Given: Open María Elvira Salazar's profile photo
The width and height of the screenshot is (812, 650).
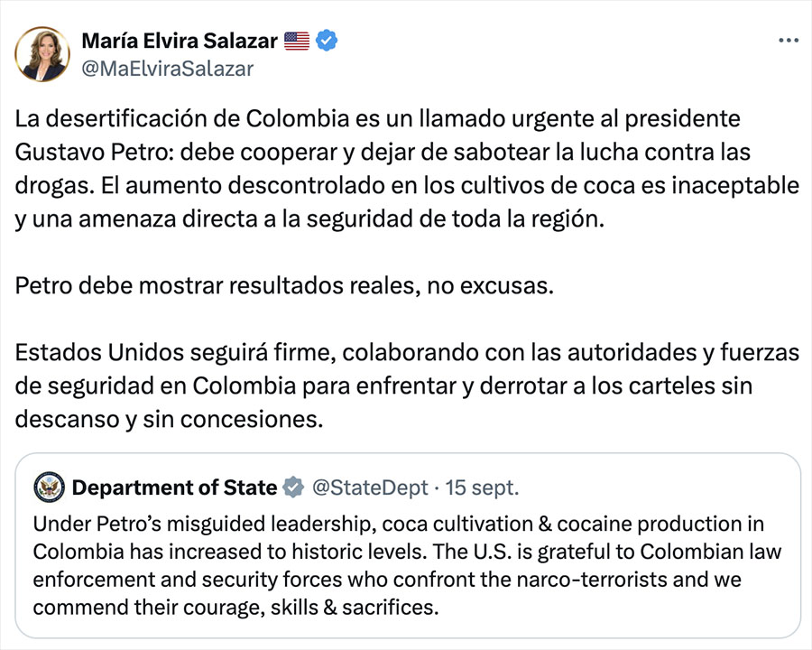Looking at the screenshot, I should coord(42,53).
